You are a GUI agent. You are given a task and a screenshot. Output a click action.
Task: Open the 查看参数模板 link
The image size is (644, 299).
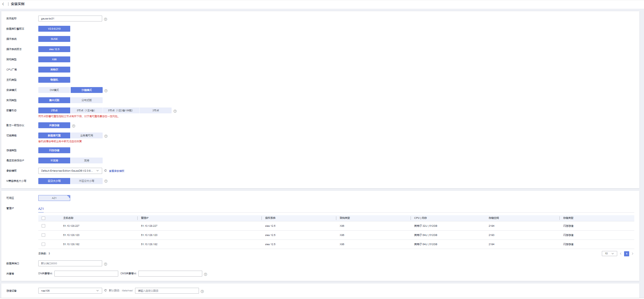click(117, 171)
